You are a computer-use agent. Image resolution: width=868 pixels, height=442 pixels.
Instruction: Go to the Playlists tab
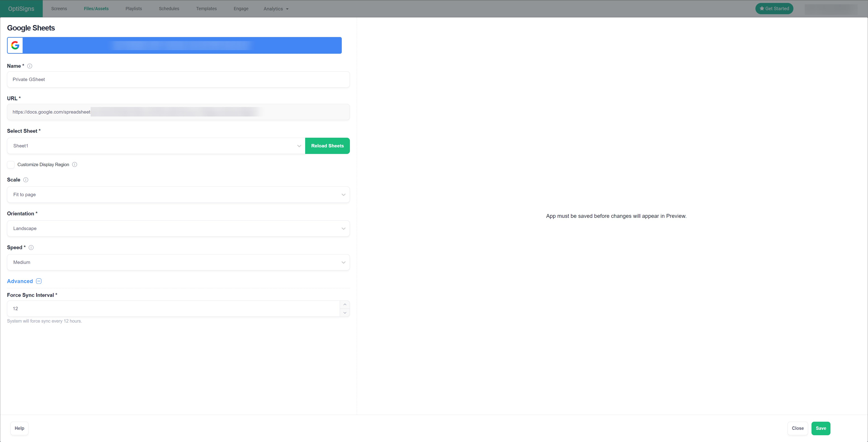(x=133, y=9)
